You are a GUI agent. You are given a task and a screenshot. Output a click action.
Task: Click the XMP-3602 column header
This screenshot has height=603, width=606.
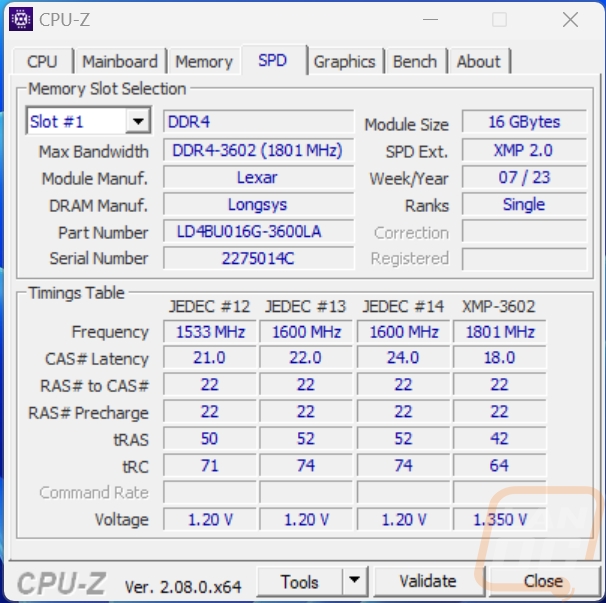(499, 307)
